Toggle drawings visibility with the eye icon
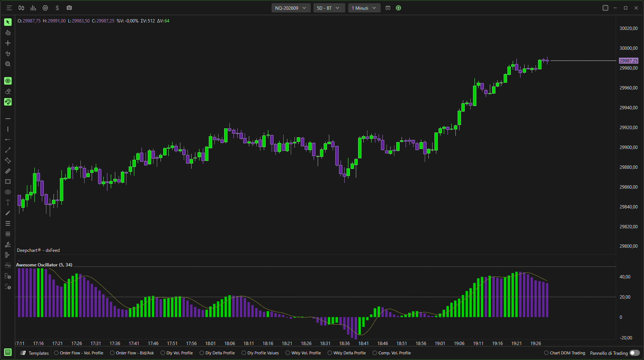The image size is (644, 360). coord(8,81)
